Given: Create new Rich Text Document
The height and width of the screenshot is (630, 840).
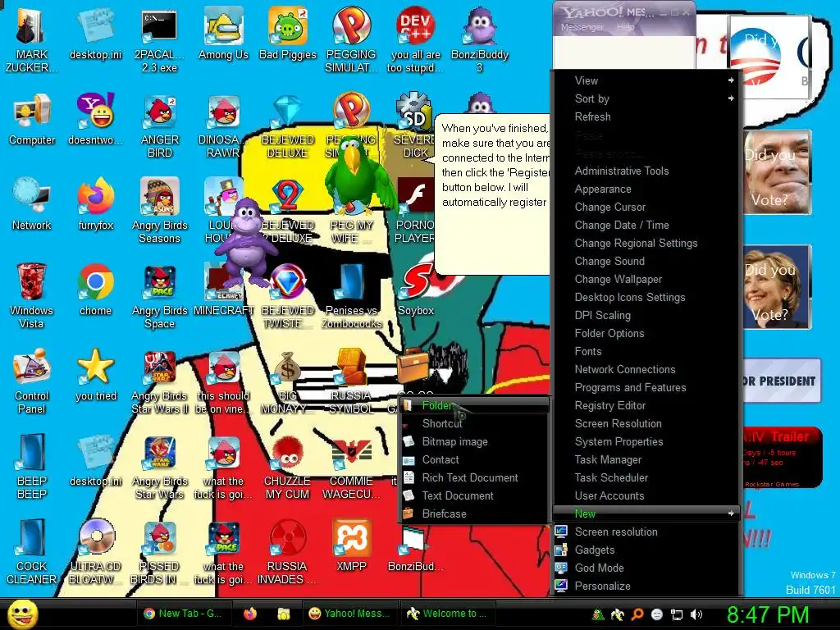Looking at the screenshot, I should (x=475, y=478).
